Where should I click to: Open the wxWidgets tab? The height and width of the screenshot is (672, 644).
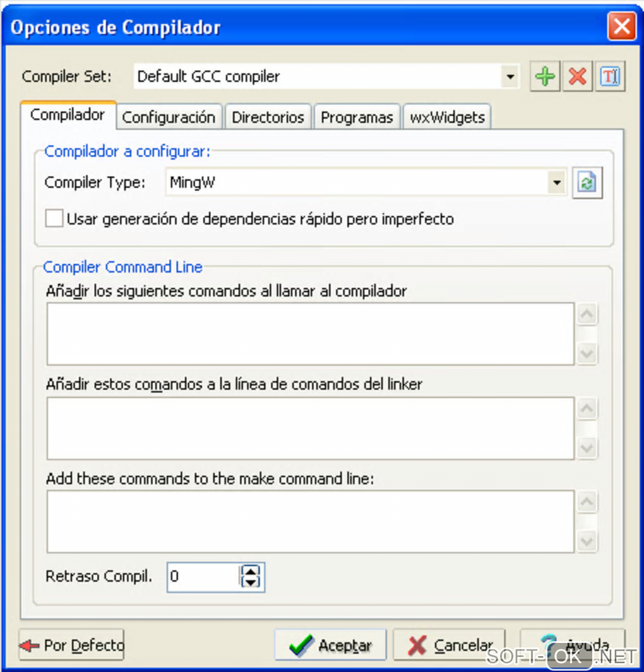click(447, 117)
